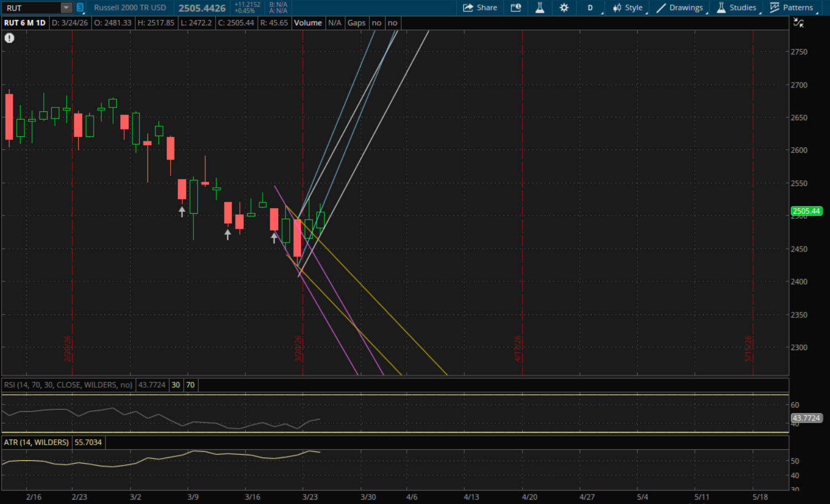Open the Drawings menu
Screen dimensions: 830x504
(680, 8)
